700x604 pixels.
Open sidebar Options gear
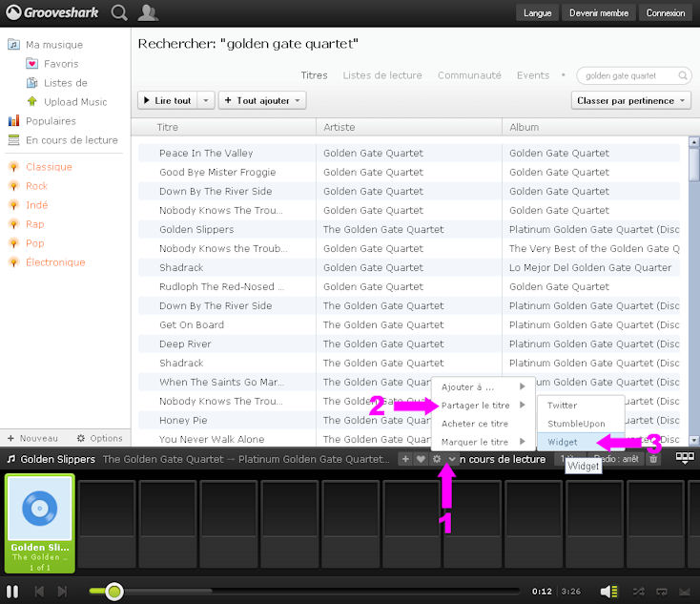pyautogui.click(x=99, y=438)
